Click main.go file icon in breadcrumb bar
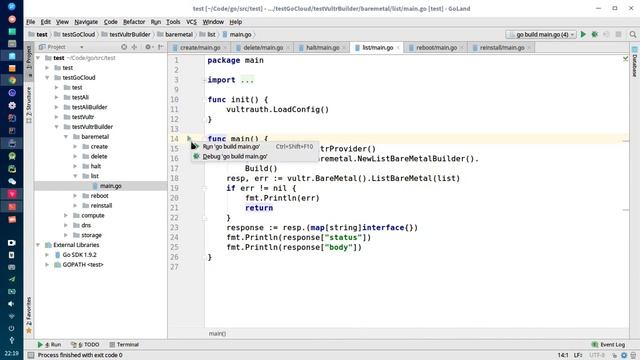 [225, 35]
